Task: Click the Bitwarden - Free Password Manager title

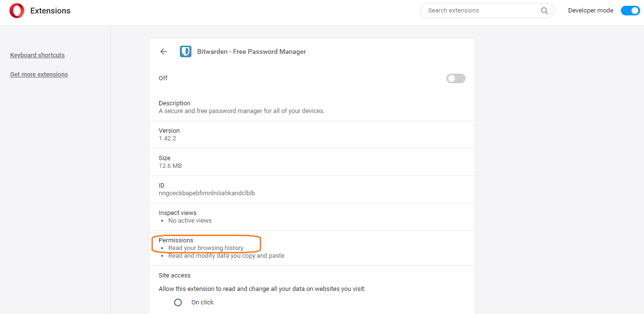Action: [252, 51]
